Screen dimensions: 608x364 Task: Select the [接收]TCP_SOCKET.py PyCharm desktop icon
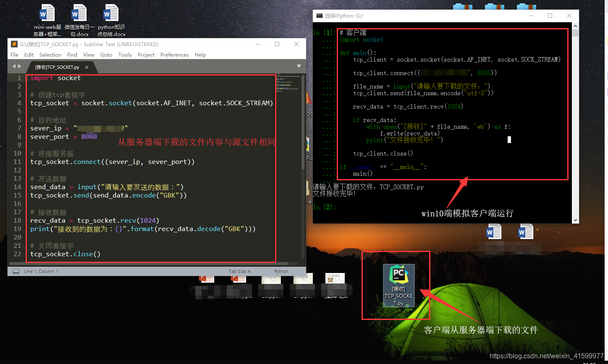pos(398,286)
